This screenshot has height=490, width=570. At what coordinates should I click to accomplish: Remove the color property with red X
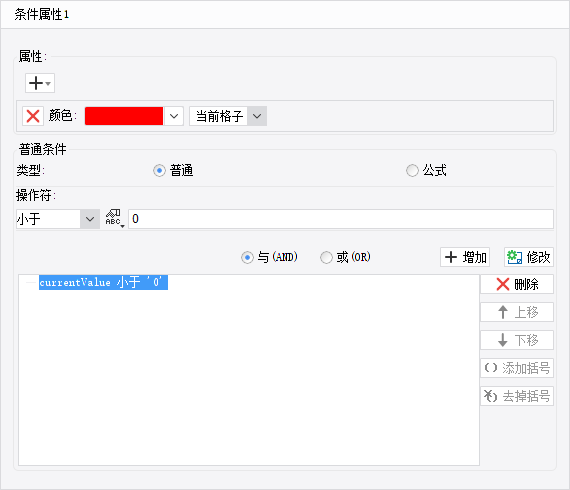(33, 116)
